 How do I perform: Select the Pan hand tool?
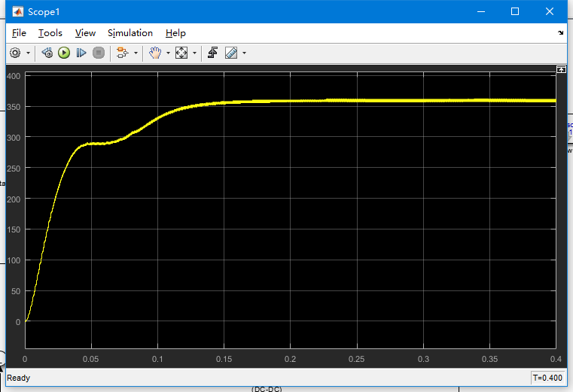[155, 53]
